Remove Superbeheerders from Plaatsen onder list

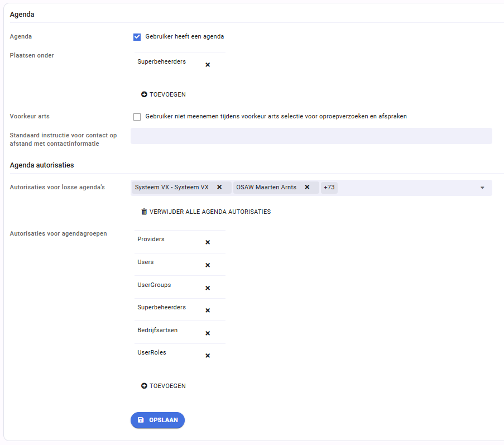point(208,65)
